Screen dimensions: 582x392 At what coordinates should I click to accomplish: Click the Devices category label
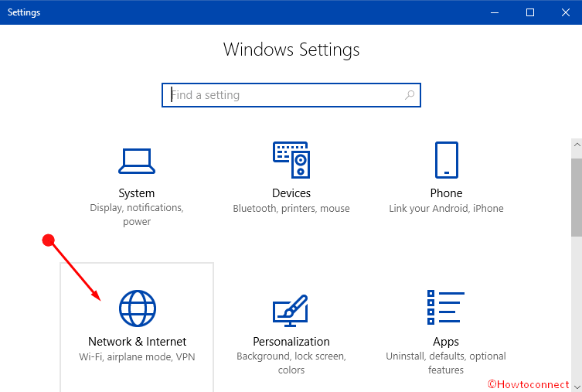(291, 193)
